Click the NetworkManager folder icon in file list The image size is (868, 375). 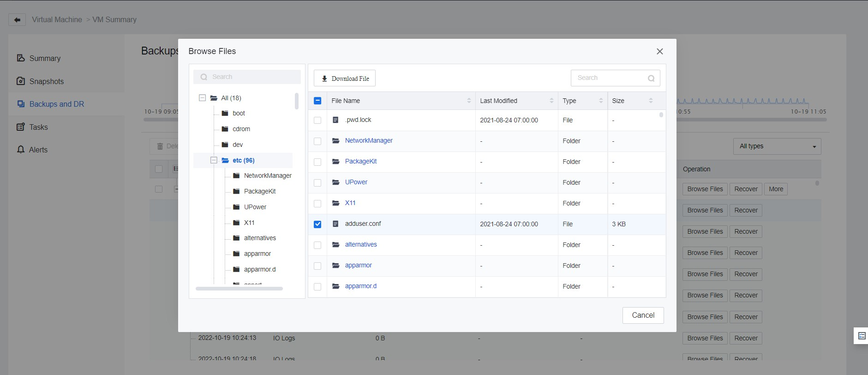pyautogui.click(x=336, y=141)
